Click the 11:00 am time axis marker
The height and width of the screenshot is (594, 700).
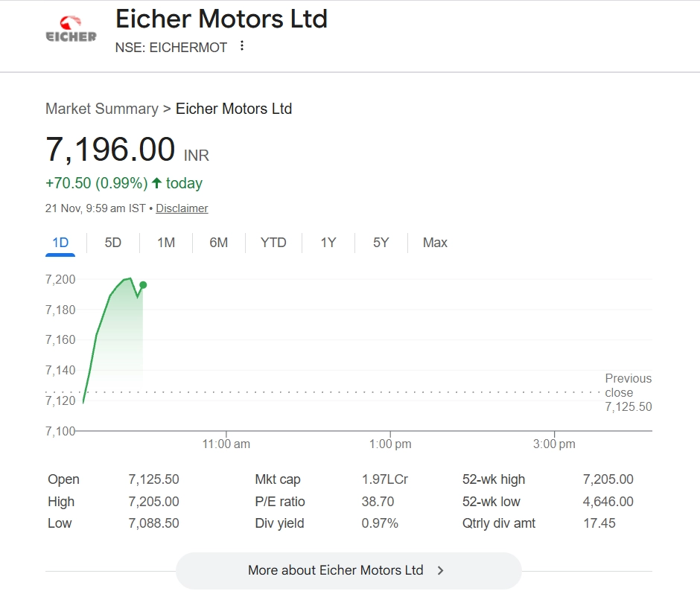tap(226, 444)
